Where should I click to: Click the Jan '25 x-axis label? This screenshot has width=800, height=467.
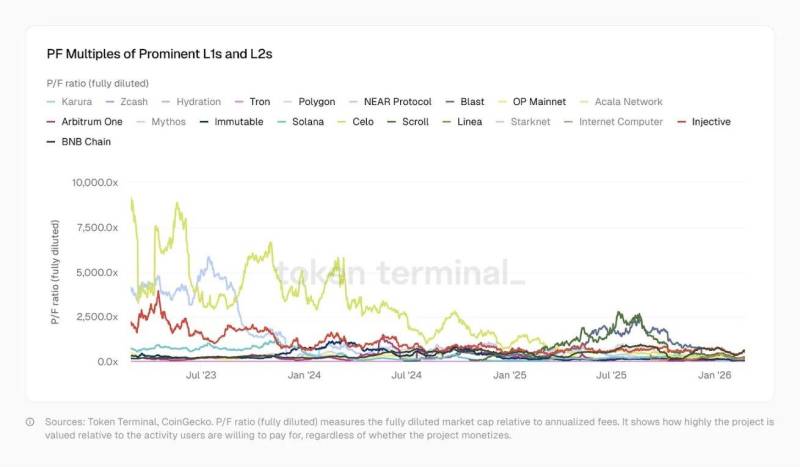509,375
